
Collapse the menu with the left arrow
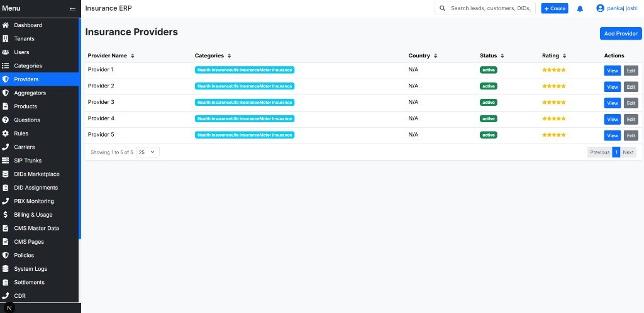(73, 9)
